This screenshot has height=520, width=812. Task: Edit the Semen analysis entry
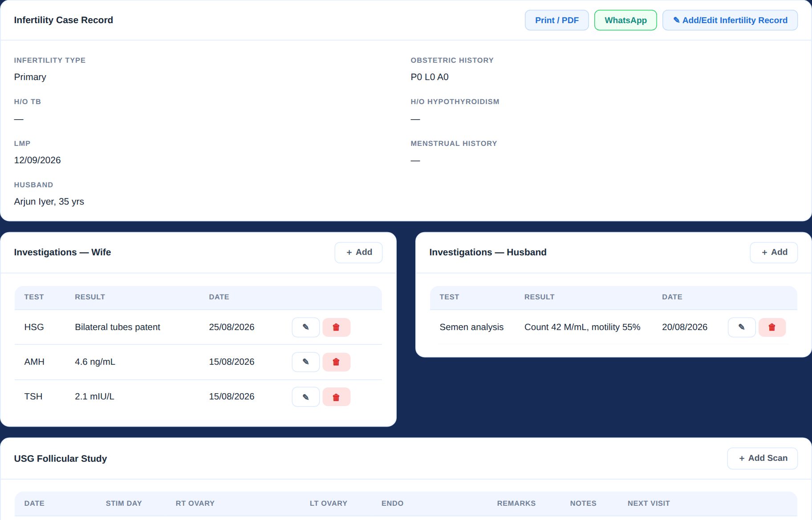[x=742, y=327]
